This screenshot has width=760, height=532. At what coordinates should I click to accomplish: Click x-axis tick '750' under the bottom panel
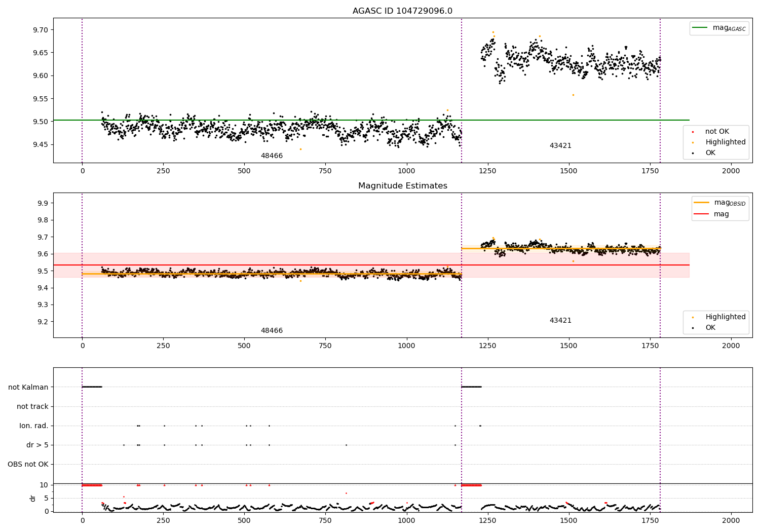[x=325, y=520]
